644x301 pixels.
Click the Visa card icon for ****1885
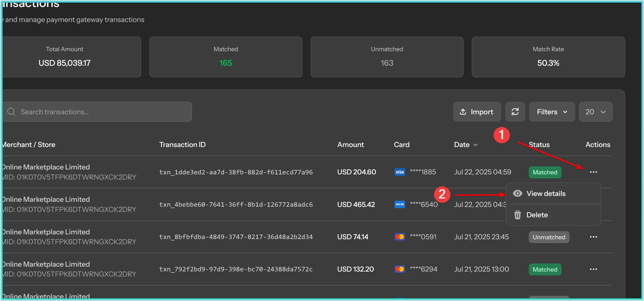(x=399, y=172)
